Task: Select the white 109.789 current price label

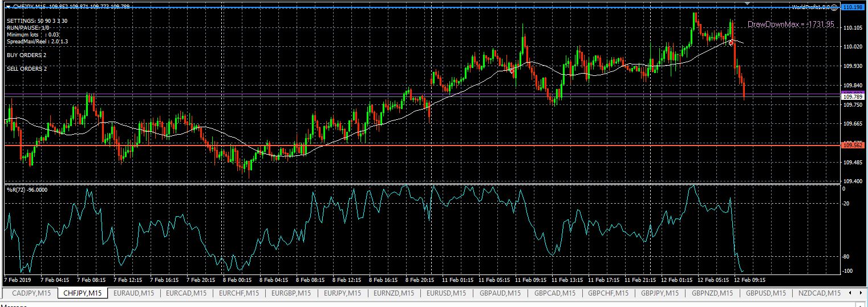Action: point(851,97)
